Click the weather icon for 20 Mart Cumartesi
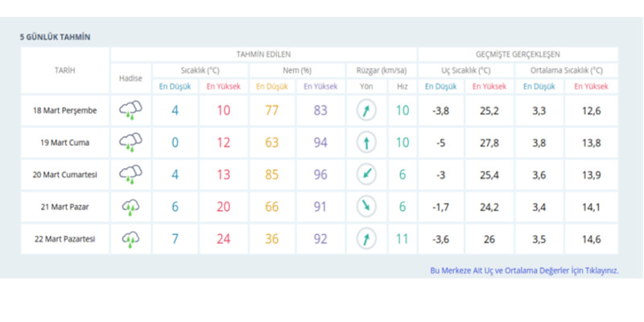This screenshot has height=322, width=644. [130, 174]
